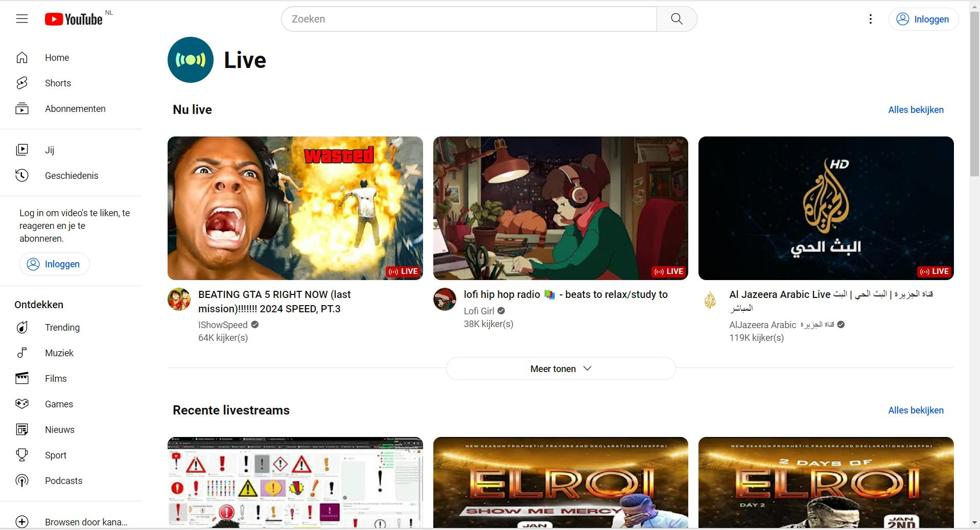The image size is (980, 530).
Task: Open Films in the sidebar
Action: coord(71,379)
